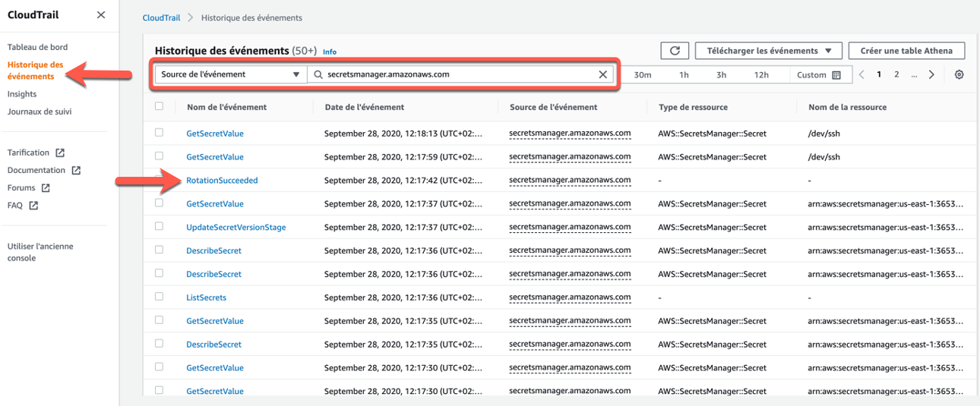The height and width of the screenshot is (406, 980).
Task: Open Insights in sidebar
Action: click(x=22, y=94)
